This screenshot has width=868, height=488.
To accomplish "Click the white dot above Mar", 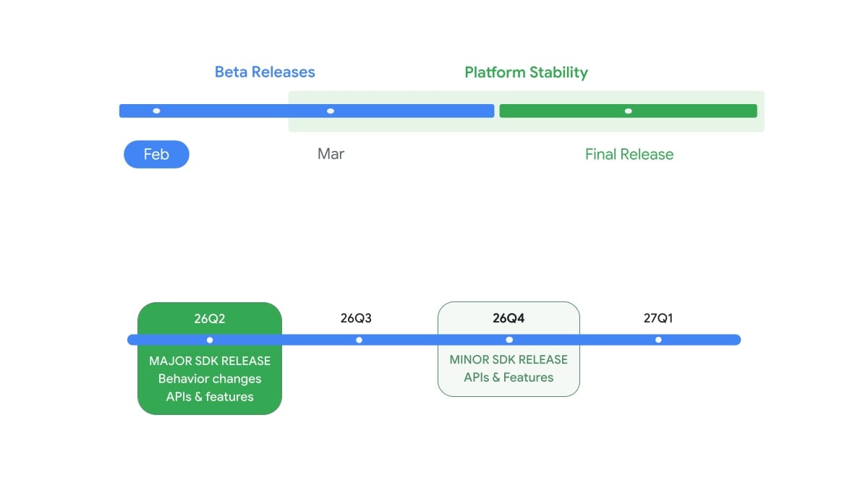I will coord(331,111).
